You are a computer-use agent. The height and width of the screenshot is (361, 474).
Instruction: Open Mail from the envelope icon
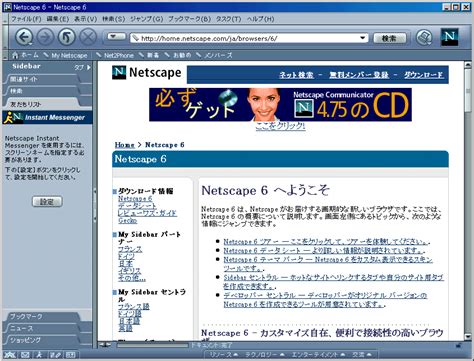[x=25, y=355]
